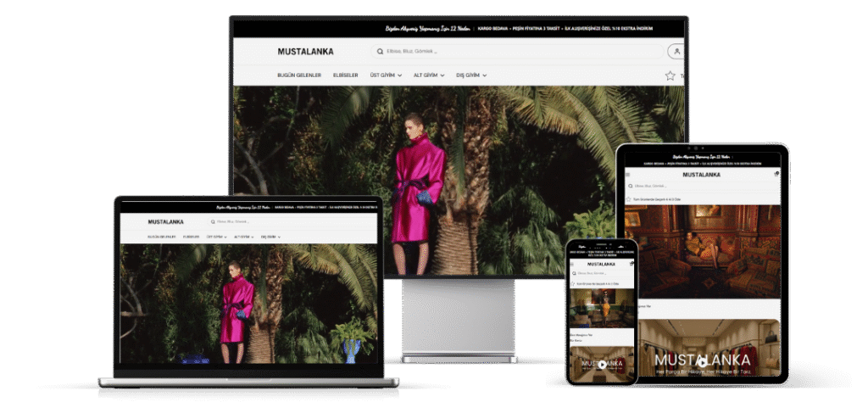
Task: Click the favorites star icon on the monitor
Action: [x=670, y=75]
